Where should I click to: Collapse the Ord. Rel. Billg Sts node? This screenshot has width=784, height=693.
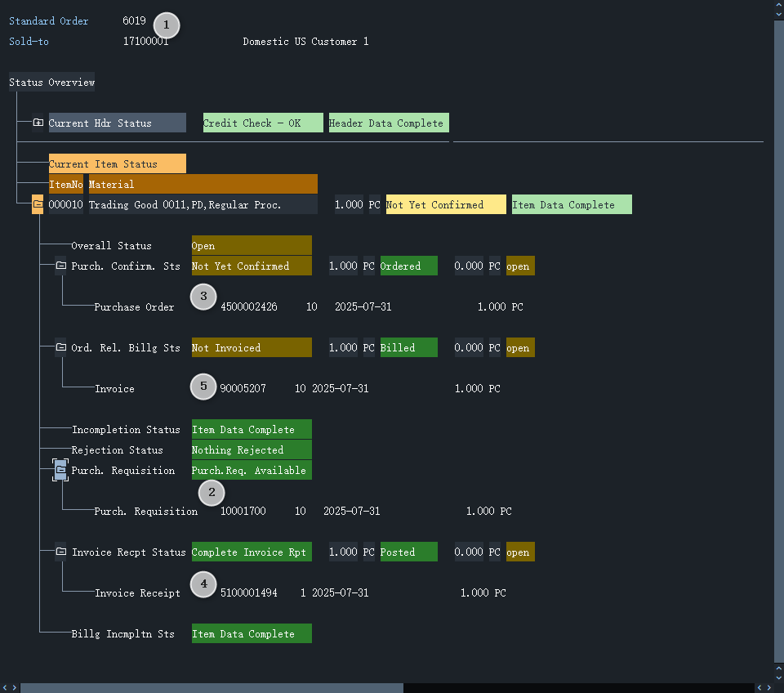[x=60, y=347]
